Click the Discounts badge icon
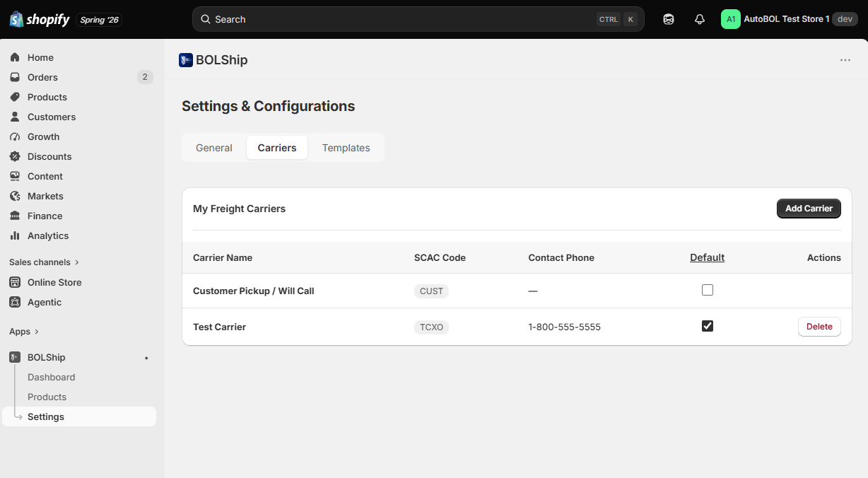 (15, 156)
